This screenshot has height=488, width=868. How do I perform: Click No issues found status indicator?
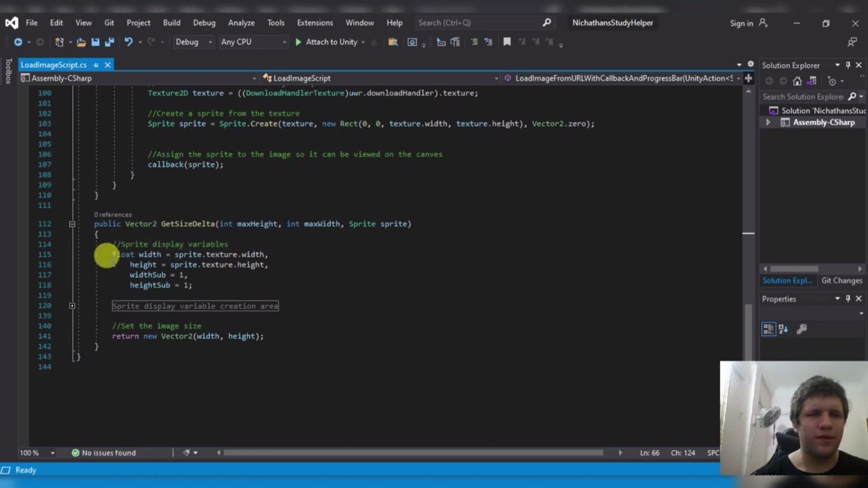coord(104,453)
